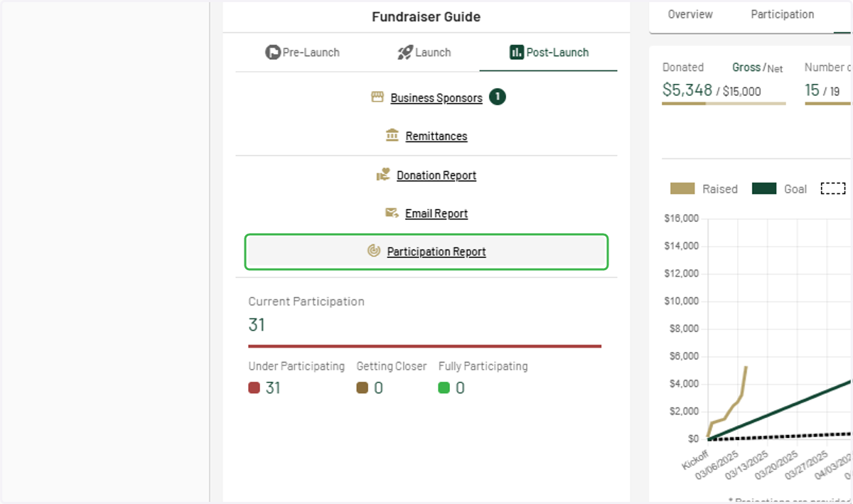Open the Donation Report link
853x504 pixels.
click(436, 176)
